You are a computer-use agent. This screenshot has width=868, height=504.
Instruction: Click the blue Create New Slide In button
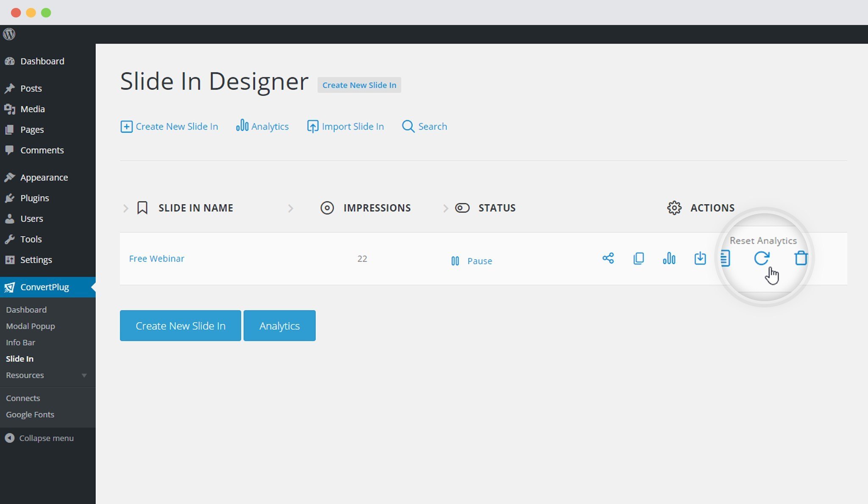click(181, 326)
